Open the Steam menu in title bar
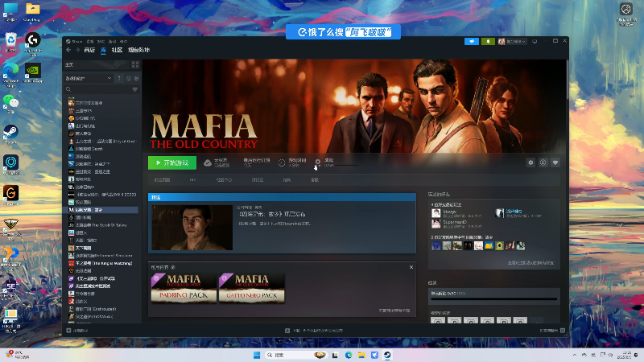 74,42
